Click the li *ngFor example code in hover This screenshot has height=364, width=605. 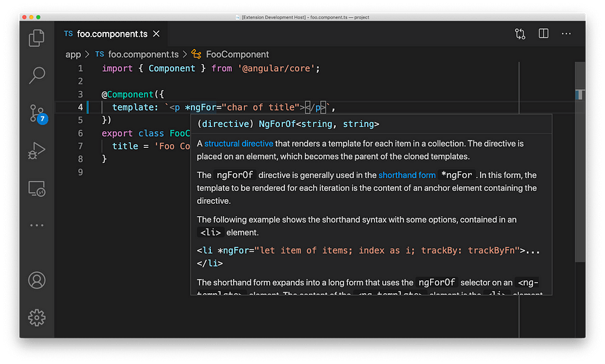(368, 257)
